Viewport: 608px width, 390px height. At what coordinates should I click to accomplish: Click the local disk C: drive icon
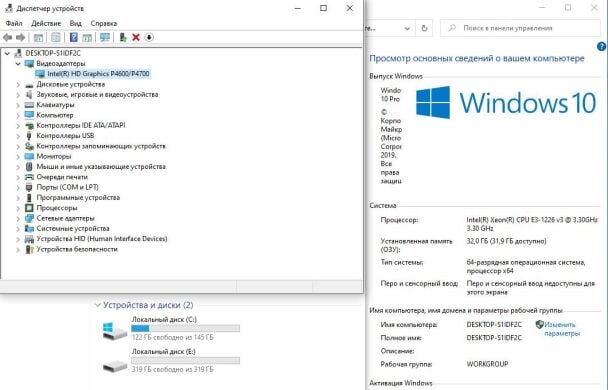[x=115, y=331]
